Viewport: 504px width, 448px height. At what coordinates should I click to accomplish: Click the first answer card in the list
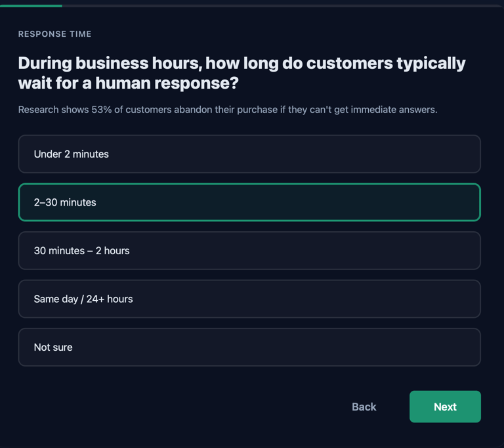coord(249,154)
